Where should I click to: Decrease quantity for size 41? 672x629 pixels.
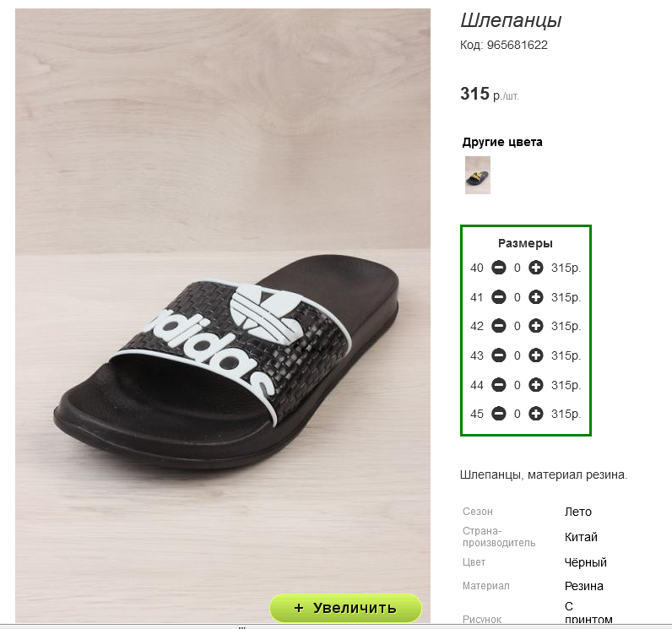click(x=499, y=297)
